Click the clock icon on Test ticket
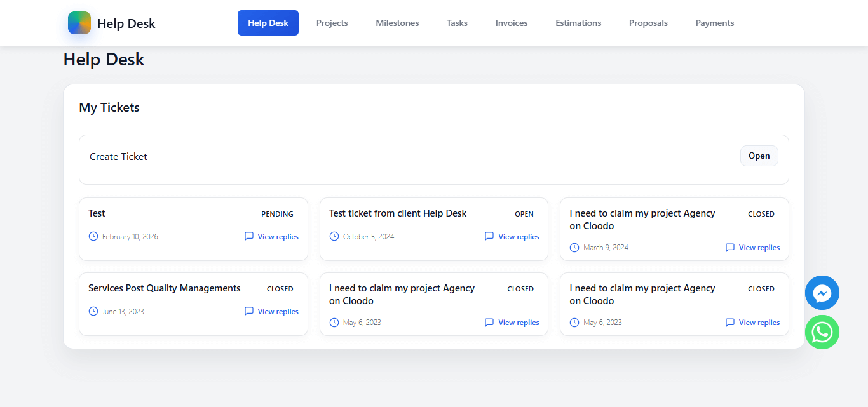The width and height of the screenshot is (868, 407). [93, 236]
